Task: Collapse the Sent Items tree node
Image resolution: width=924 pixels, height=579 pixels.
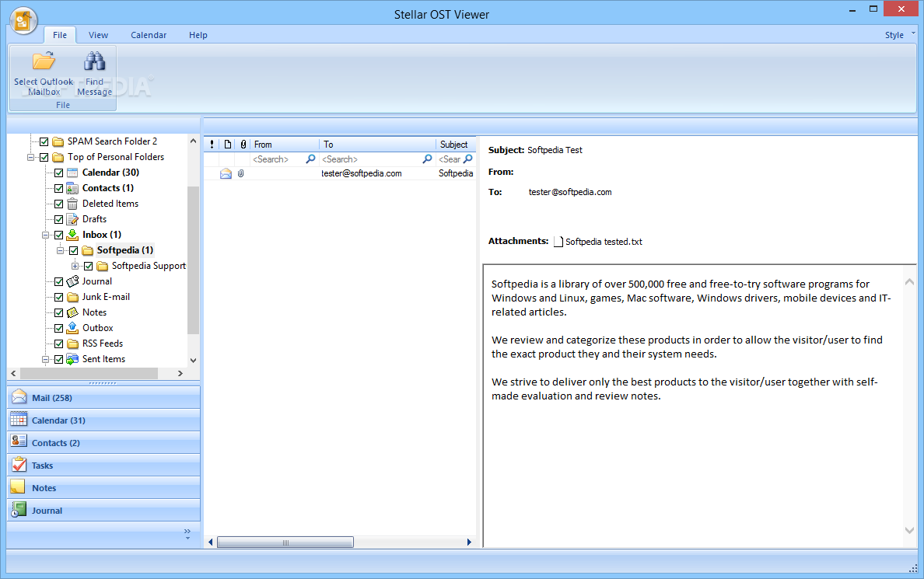Action: 45,359
